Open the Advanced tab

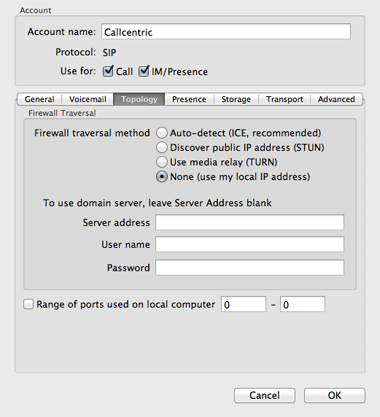(336, 99)
